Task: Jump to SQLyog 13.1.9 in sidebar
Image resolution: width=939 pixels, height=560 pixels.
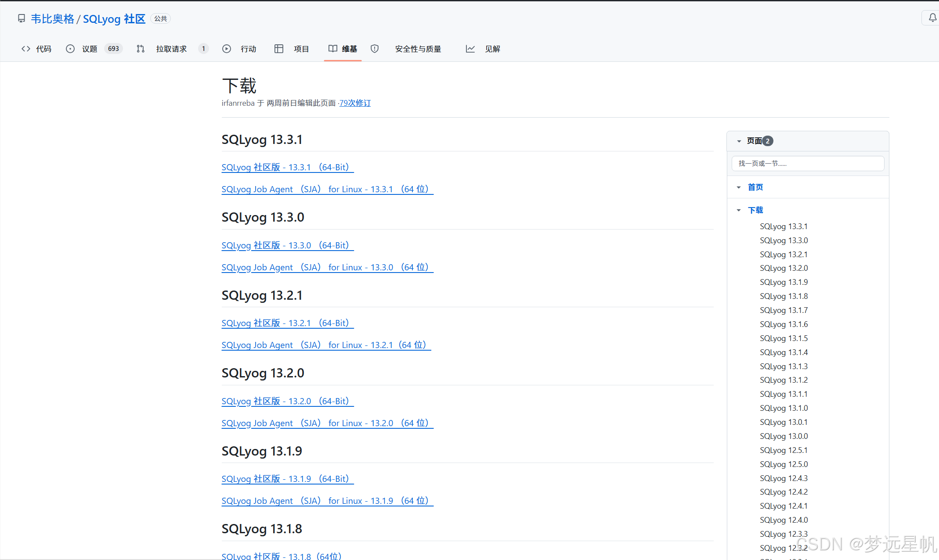Action: 784,282
